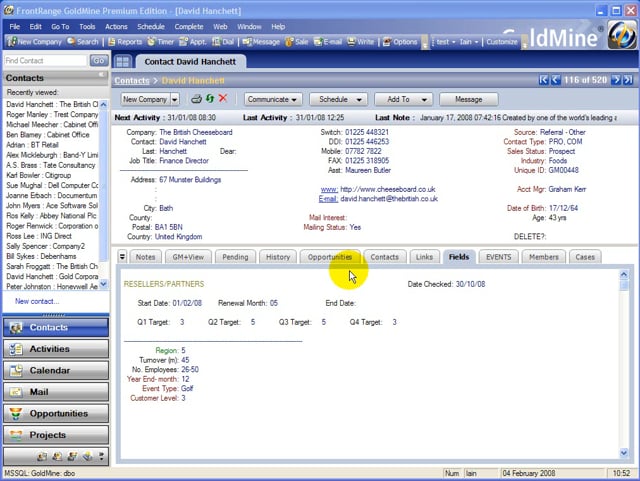Image resolution: width=640 pixels, height=481 pixels.
Task: Switch to the Cases tab
Action: pyautogui.click(x=585, y=257)
